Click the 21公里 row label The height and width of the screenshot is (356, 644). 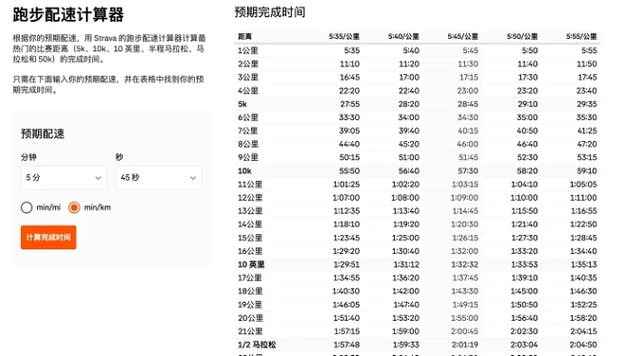(x=250, y=331)
